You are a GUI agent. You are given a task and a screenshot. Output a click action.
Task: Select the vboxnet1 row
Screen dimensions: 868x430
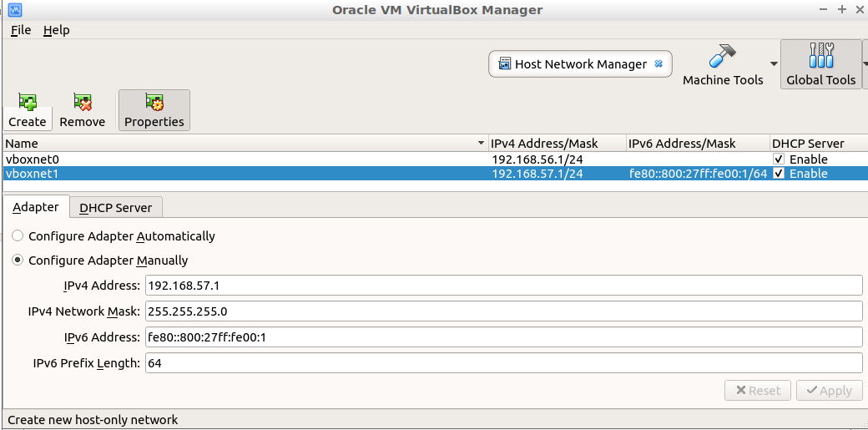click(435, 174)
